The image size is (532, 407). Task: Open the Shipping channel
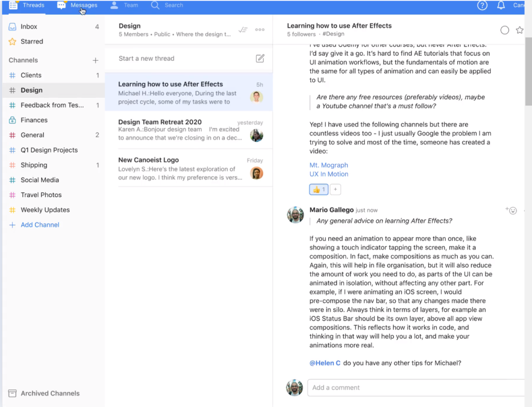click(54, 165)
